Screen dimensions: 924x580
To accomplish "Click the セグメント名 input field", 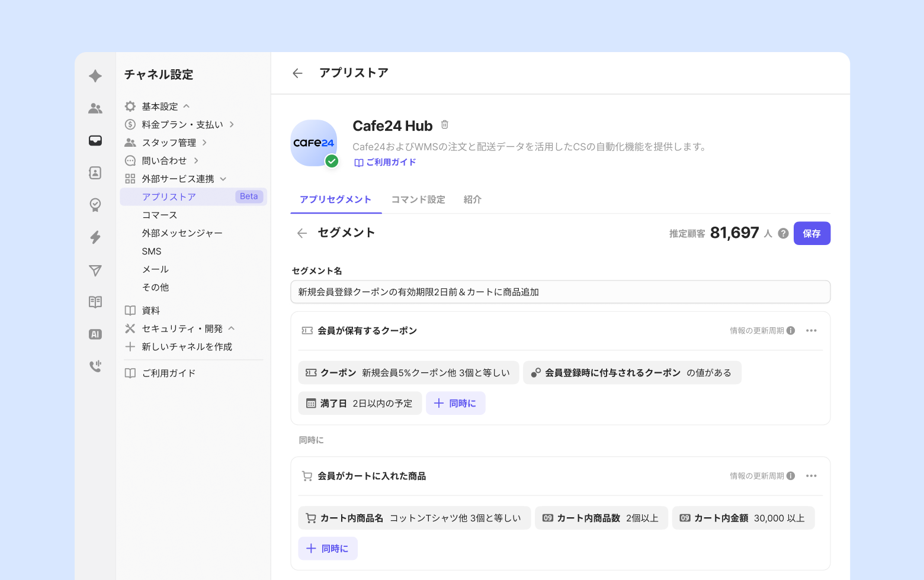I will point(560,292).
